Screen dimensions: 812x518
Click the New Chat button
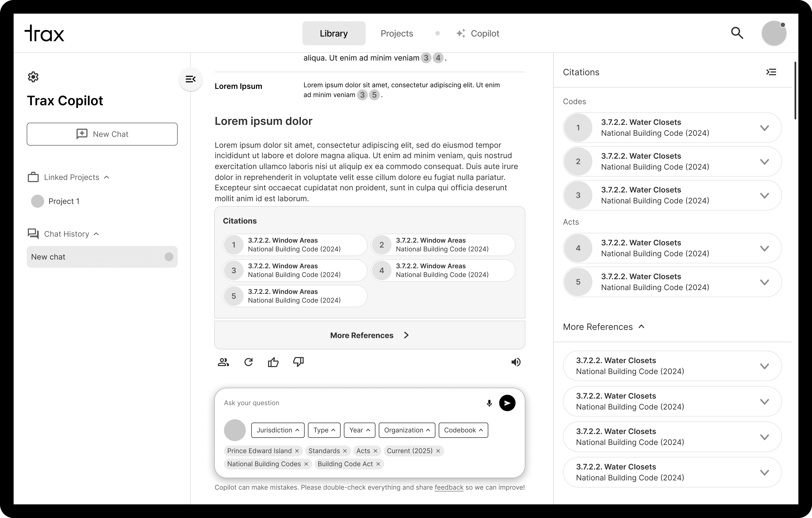pos(102,134)
